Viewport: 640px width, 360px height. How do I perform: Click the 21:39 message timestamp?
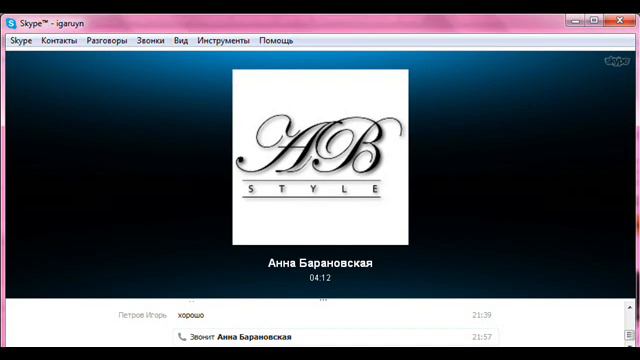pyautogui.click(x=482, y=315)
